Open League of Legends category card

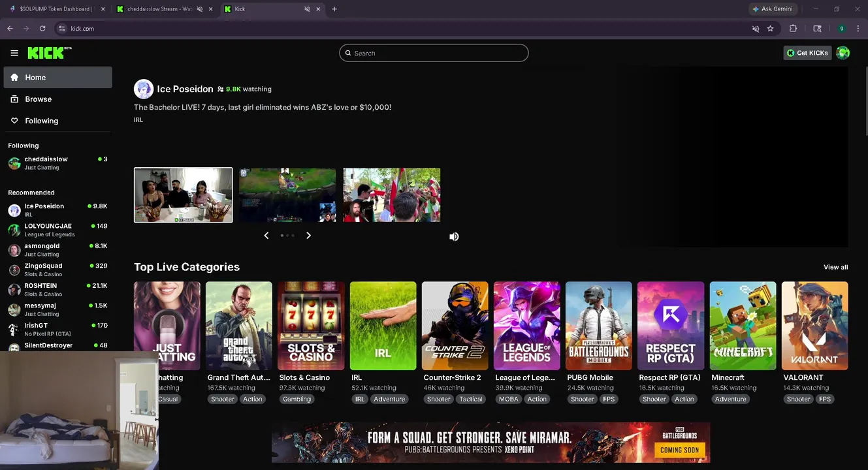coord(527,326)
